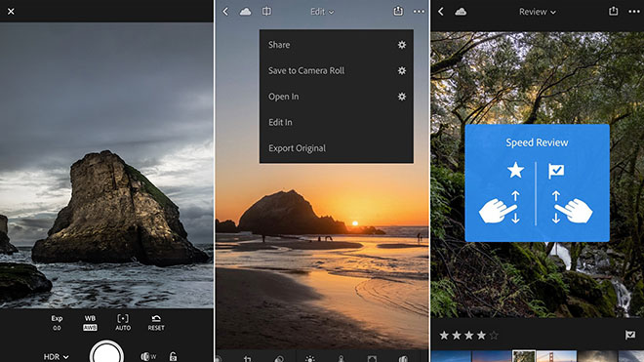
Task: Tap the share icon in Review panel
Action: (613, 11)
